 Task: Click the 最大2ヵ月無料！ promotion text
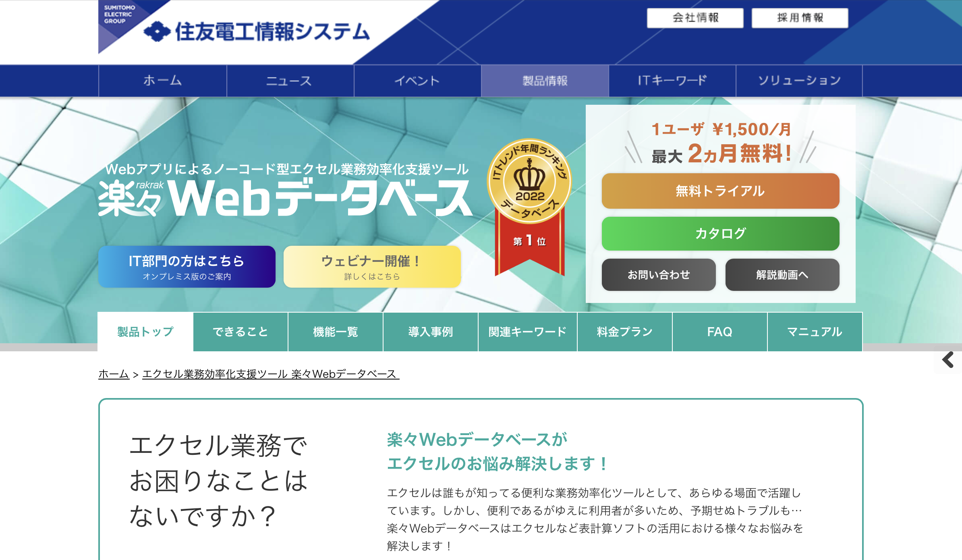click(721, 153)
